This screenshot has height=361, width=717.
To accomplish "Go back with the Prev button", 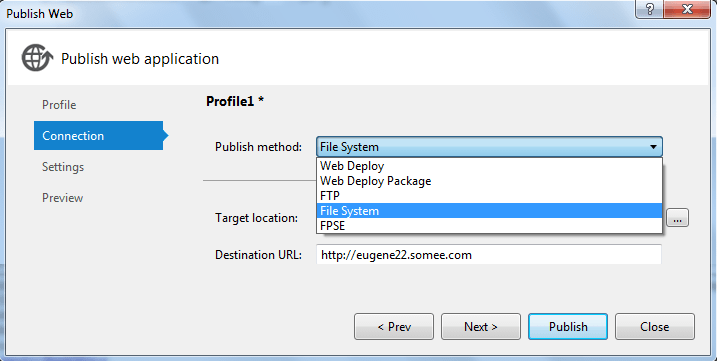I will point(394,327).
